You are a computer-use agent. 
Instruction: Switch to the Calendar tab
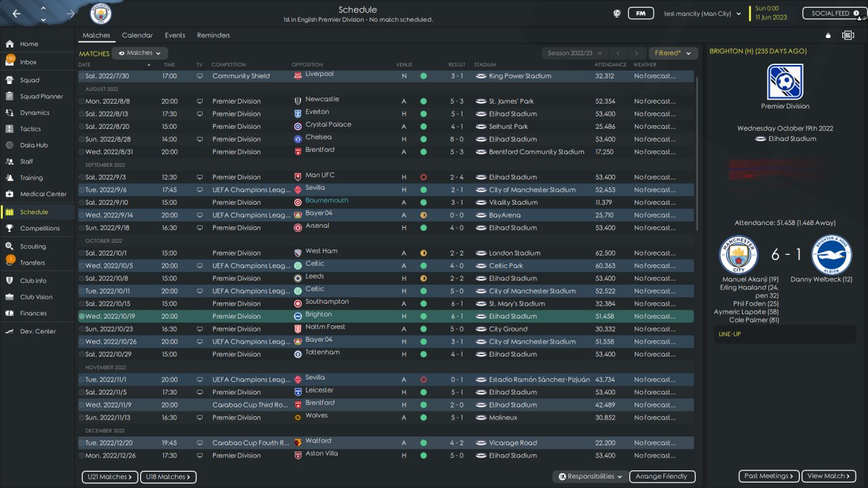click(x=137, y=35)
